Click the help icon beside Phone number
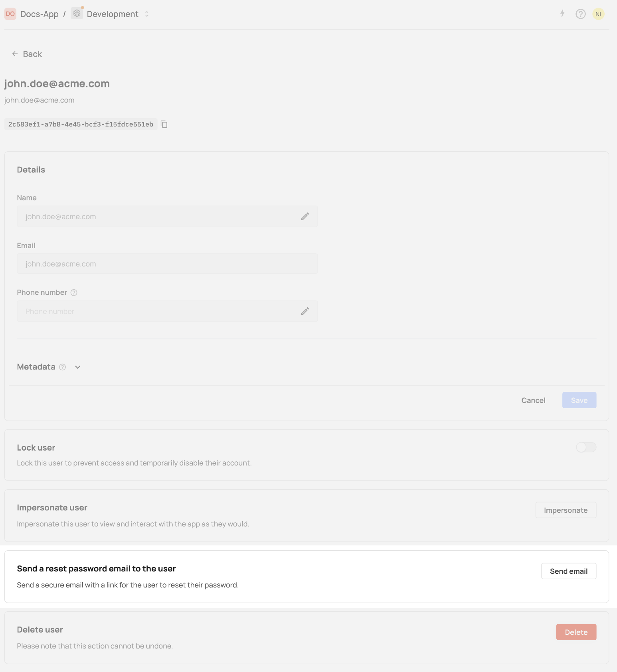Viewport: 617px width, 672px height. click(74, 292)
